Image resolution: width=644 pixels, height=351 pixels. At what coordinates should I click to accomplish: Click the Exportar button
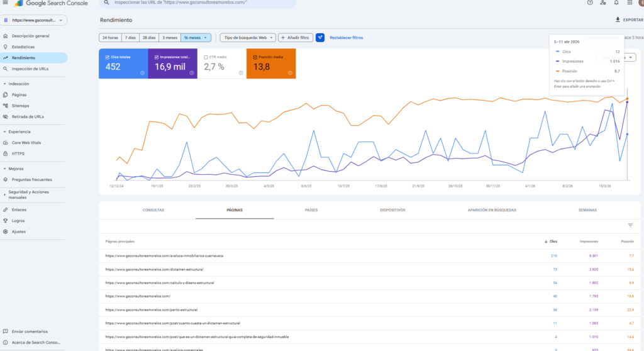point(629,20)
